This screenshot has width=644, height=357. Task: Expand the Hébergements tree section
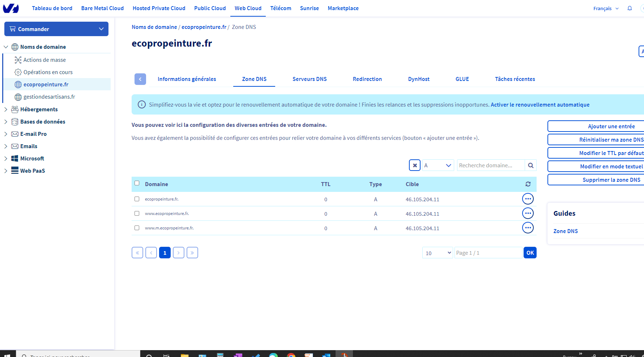(x=6, y=109)
